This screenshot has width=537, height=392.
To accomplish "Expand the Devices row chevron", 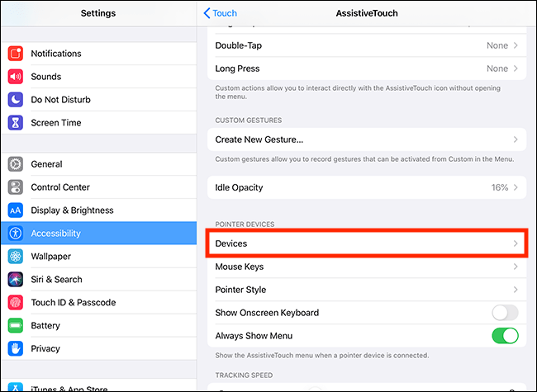I will coord(516,243).
